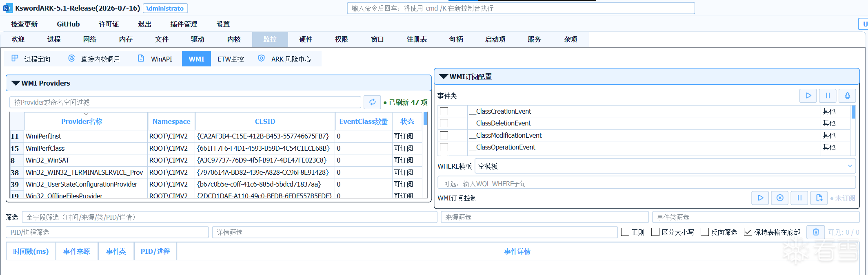Sort by Namespace column header
The image size is (868, 275).
pyautogui.click(x=171, y=121)
